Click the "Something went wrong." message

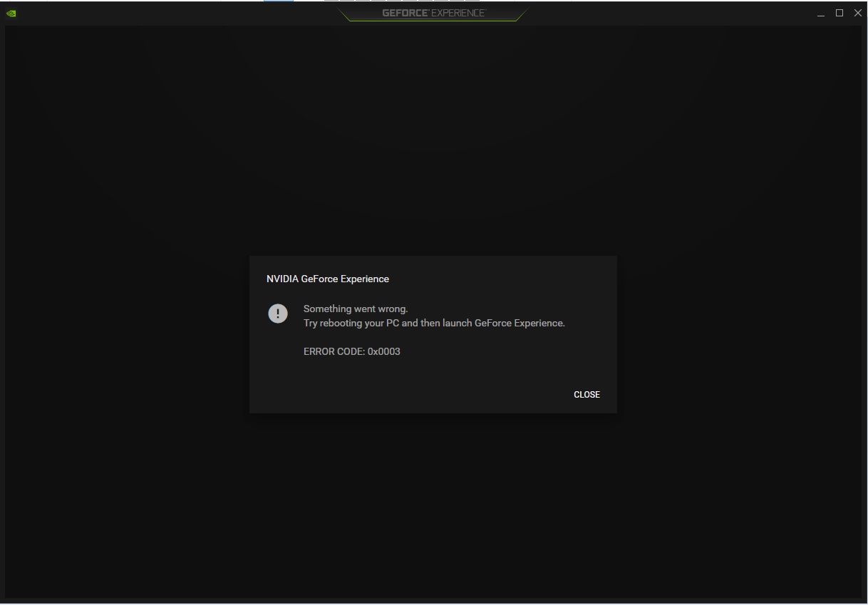click(x=356, y=309)
